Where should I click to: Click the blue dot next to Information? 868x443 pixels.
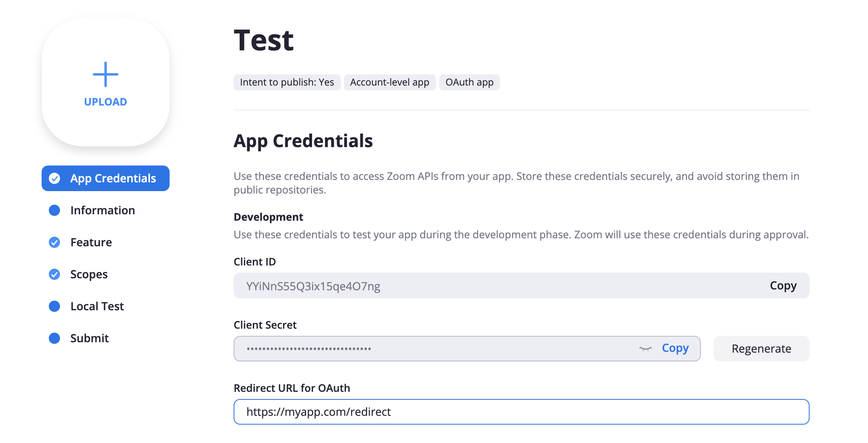pos(54,210)
